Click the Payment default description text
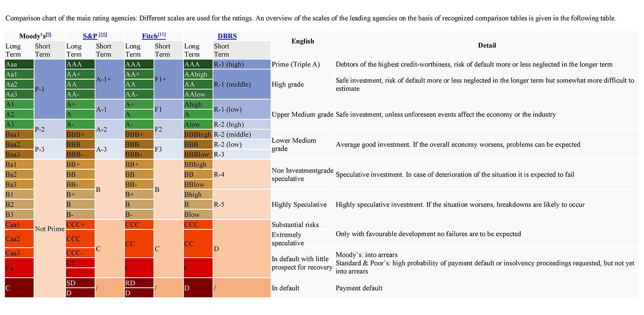This screenshot has width=644, height=315. 359,288
